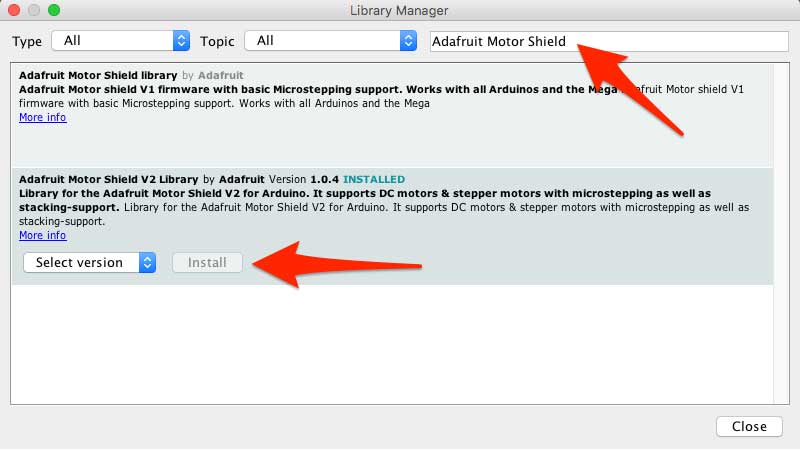The height and width of the screenshot is (449, 800).
Task: Click the green maximize window button
Action: pyautogui.click(x=54, y=10)
